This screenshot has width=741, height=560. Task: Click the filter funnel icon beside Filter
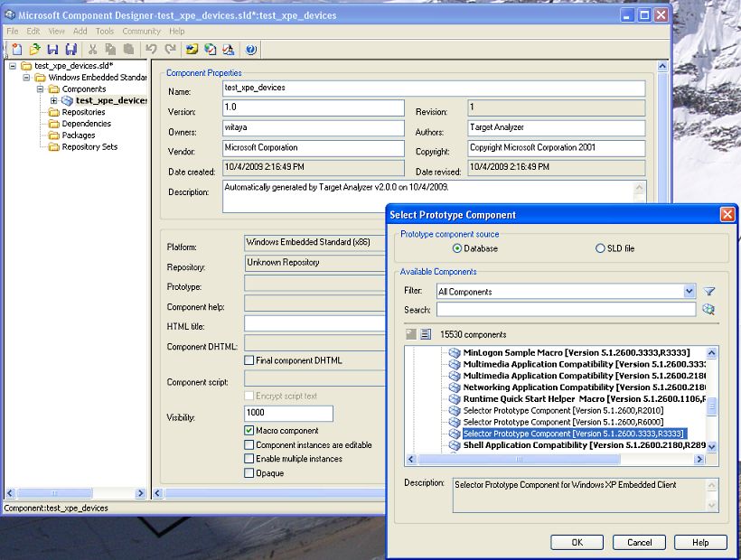709,292
